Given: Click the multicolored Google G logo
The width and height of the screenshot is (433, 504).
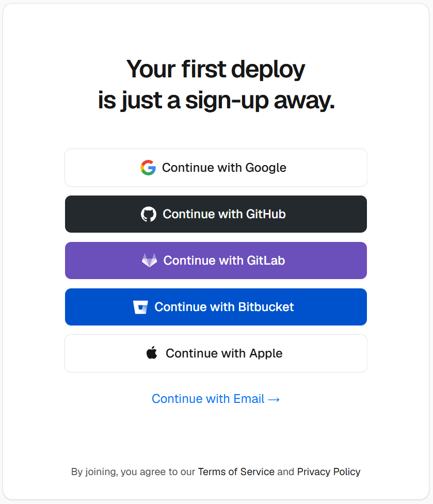Looking at the screenshot, I should tap(148, 168).
